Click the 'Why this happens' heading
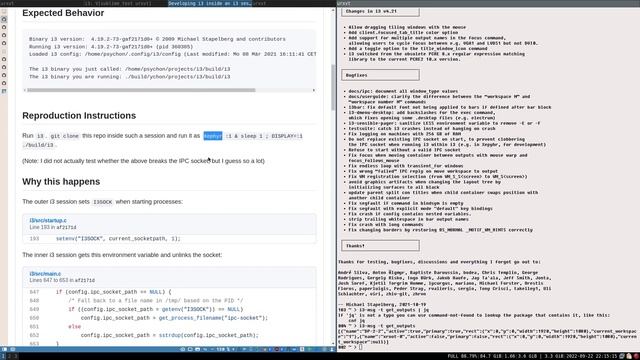 click(61, 182)
